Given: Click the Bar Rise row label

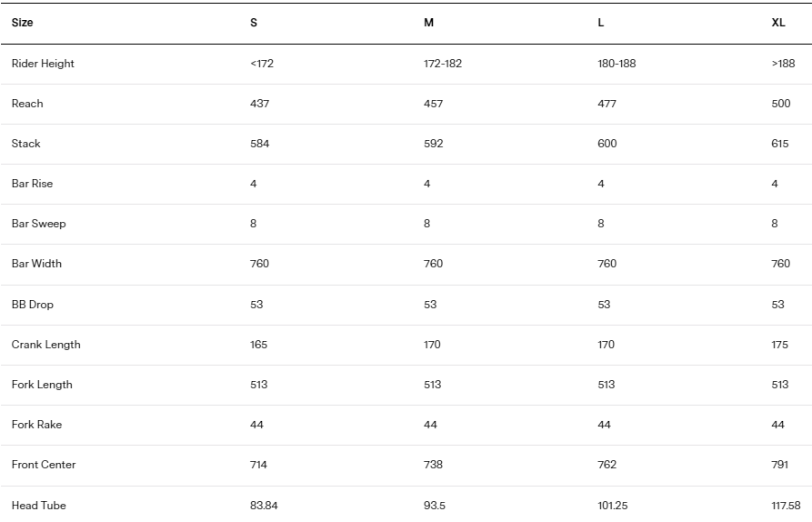Looking at the screenshot, I should coord(32,184).
